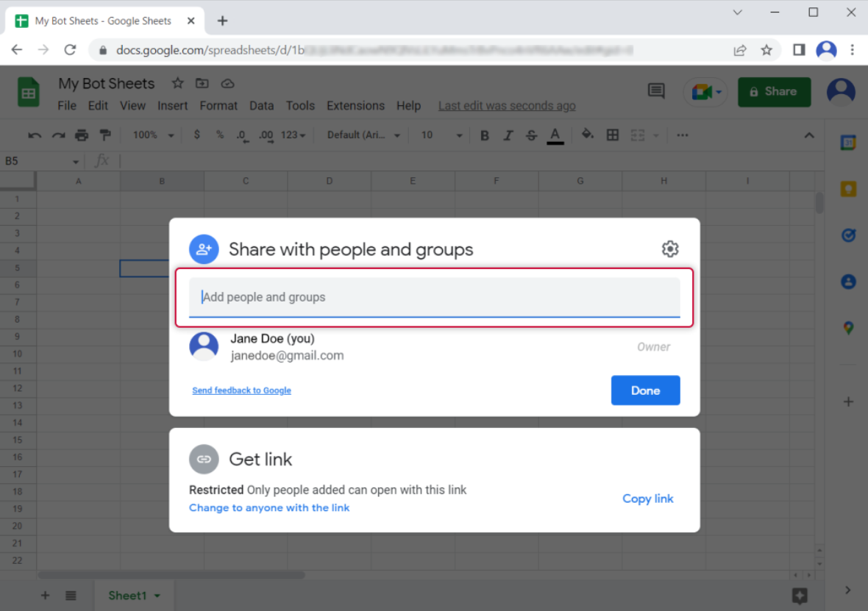The height and width of the screenshot is (611, 868).
Task: Click the print icon in toolbar
Action: (82, 135)
